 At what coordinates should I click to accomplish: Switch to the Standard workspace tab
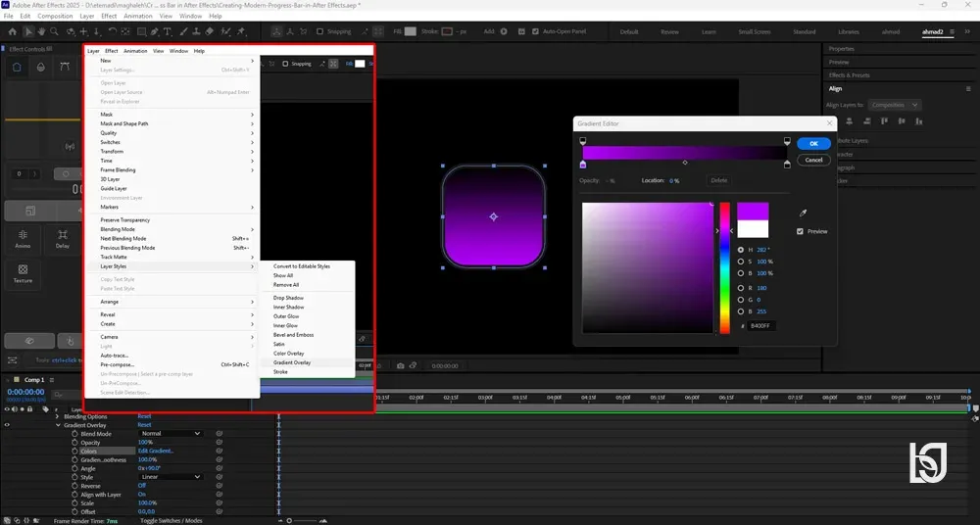point(804,32)
